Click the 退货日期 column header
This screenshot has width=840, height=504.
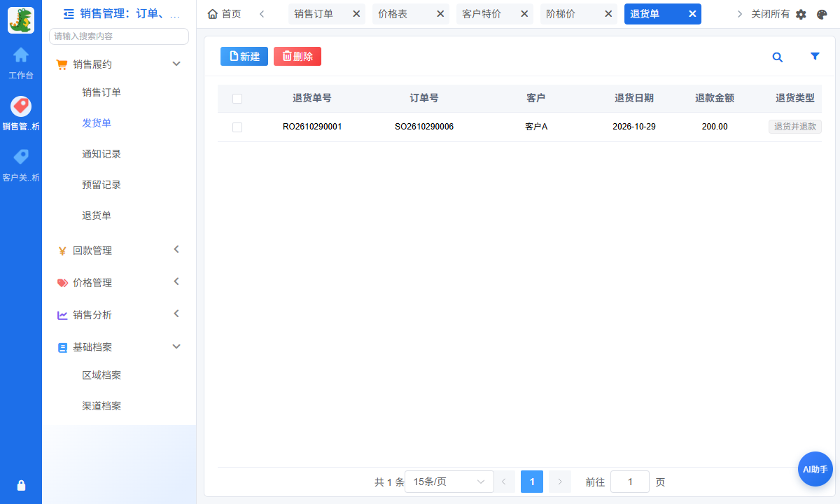[634, 99]
